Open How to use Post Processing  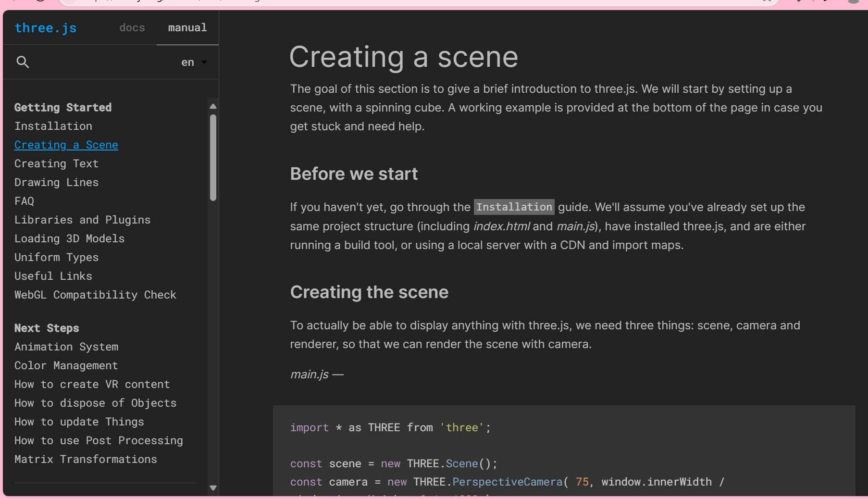(99, 440)
